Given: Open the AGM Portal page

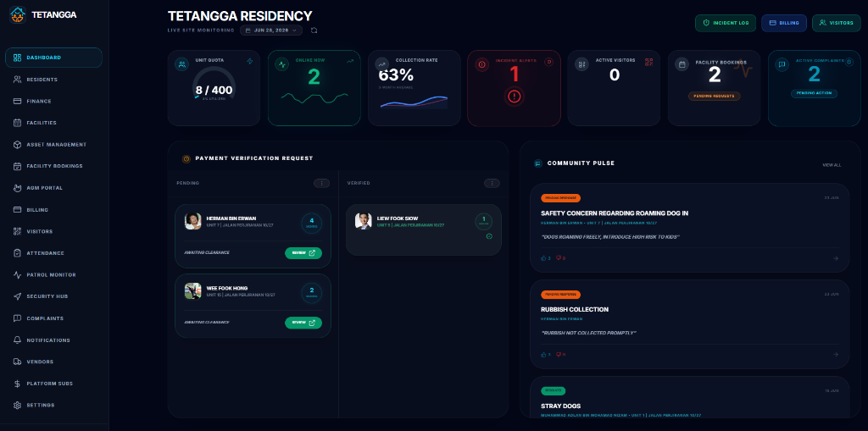Looking at the screenshot, I should [x=53, y=188].
